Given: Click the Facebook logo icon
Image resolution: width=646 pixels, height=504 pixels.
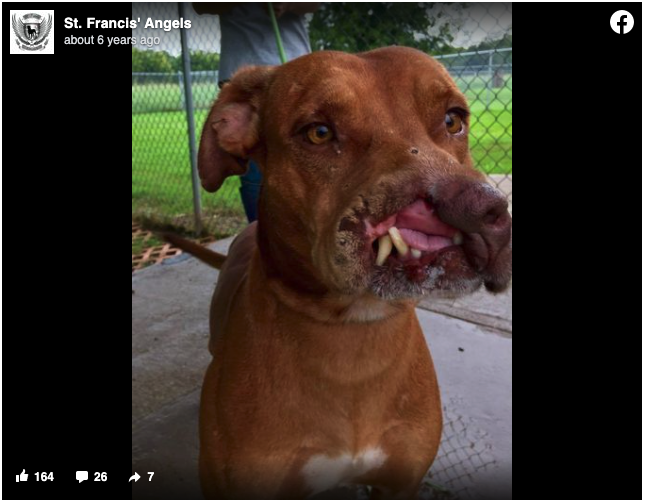Looking at the screenshot, I should (622, 22).
